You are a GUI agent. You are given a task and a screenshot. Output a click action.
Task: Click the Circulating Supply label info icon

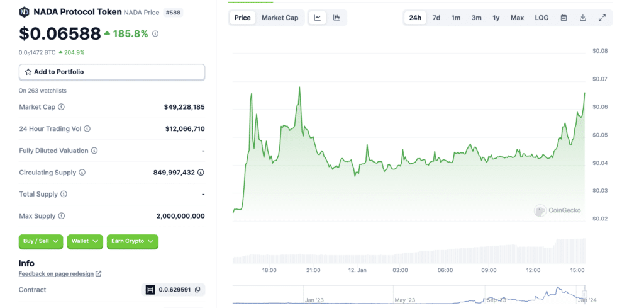point(82,173)
